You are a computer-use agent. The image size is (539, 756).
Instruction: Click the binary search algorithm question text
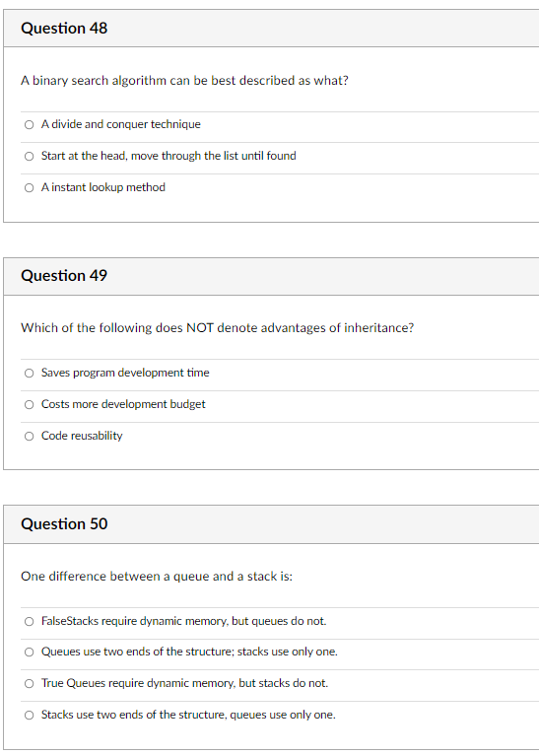(184, 81)
